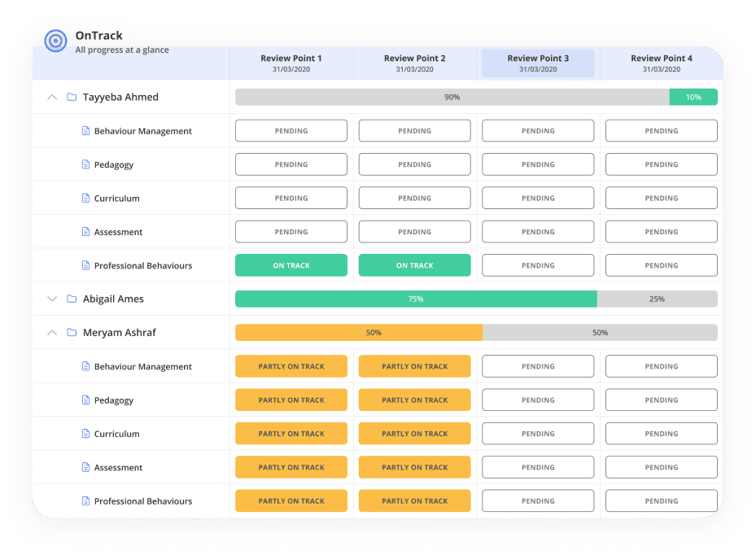Expand the Abigail Ames group chevron
This screenshot has height=555, width=756.
[x=52, y=299]
